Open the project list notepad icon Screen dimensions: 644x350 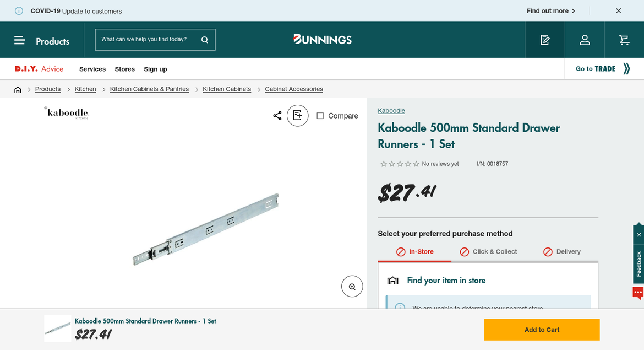[x=545, y=40]
